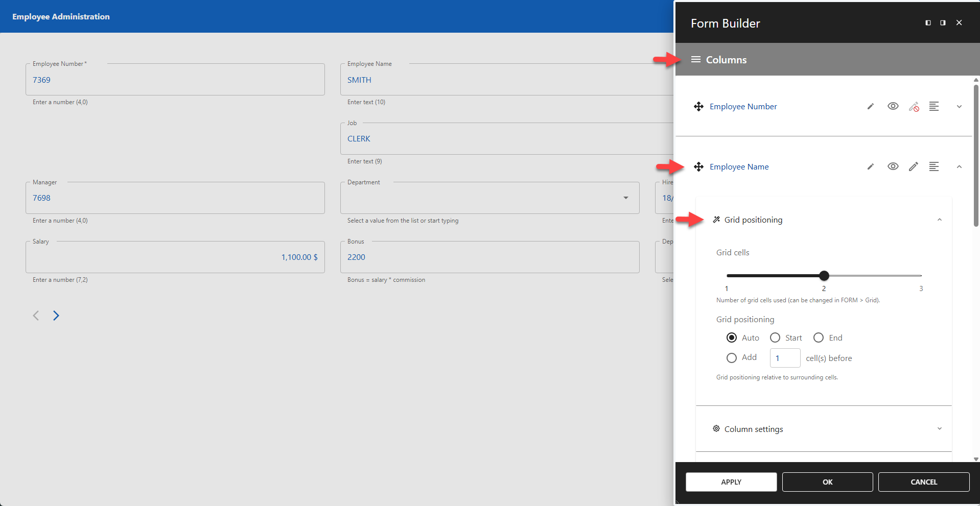Expand the Employee Number row chevron
This screenshot has width=980, height=506.
click(959, 107)
